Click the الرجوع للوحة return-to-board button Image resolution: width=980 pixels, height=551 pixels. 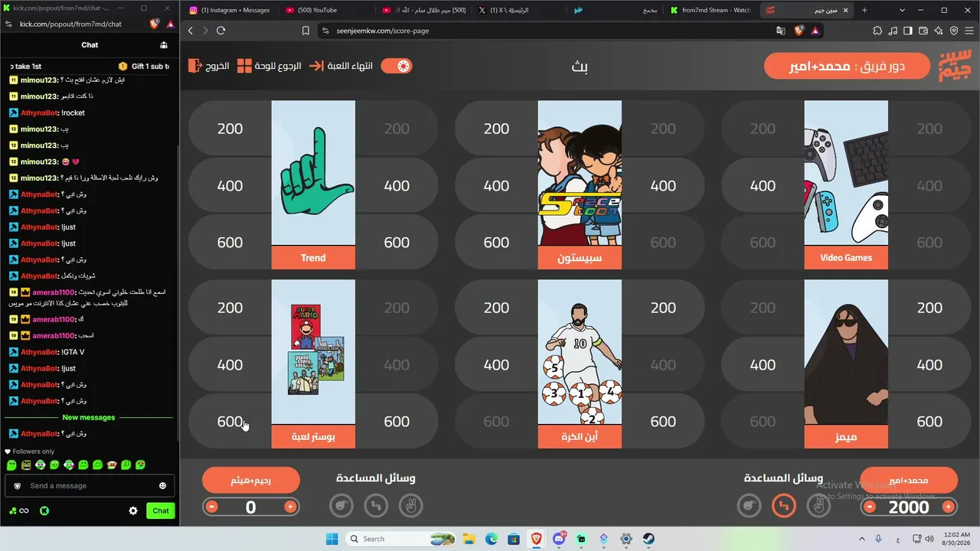click(x=269, y=66)
